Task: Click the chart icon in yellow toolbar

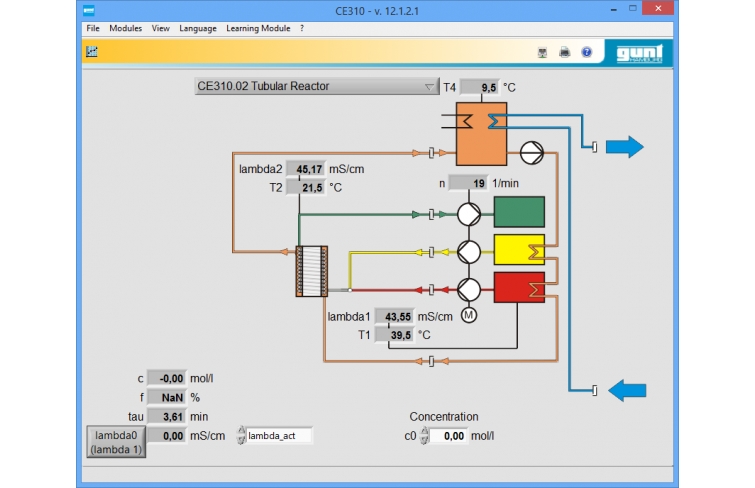Action: (x=92, y=52)
